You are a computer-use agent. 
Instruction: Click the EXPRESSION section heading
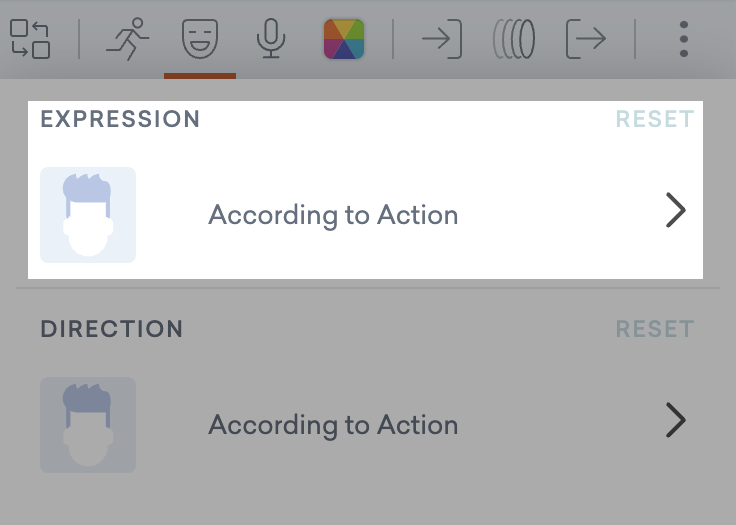click(x=120, y=119)
